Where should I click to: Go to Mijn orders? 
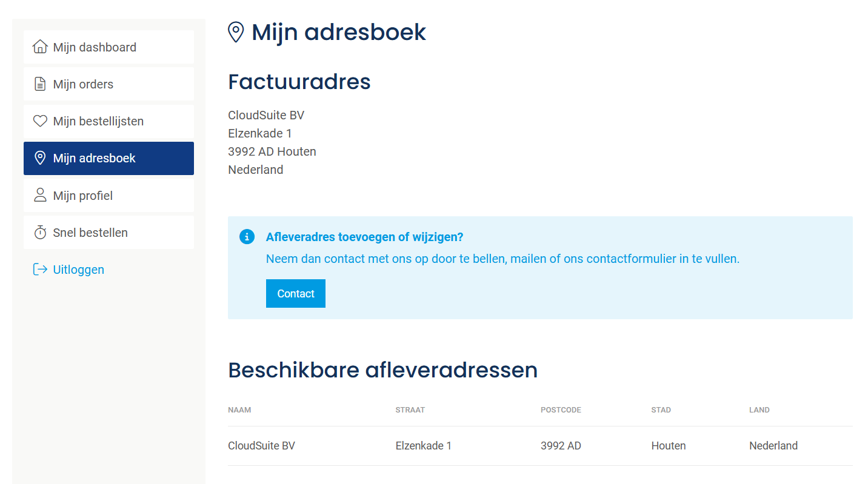tap(83, 84)
